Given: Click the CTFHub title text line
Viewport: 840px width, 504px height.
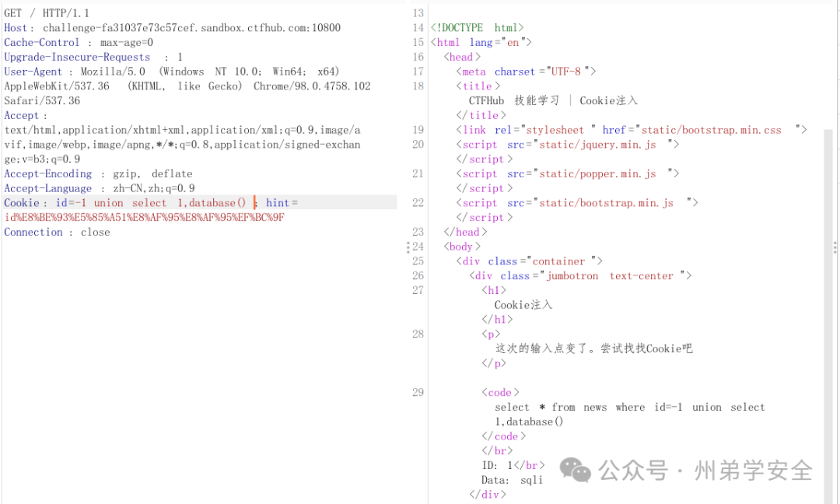Looking at the screenshot, I should coord(553,100).
